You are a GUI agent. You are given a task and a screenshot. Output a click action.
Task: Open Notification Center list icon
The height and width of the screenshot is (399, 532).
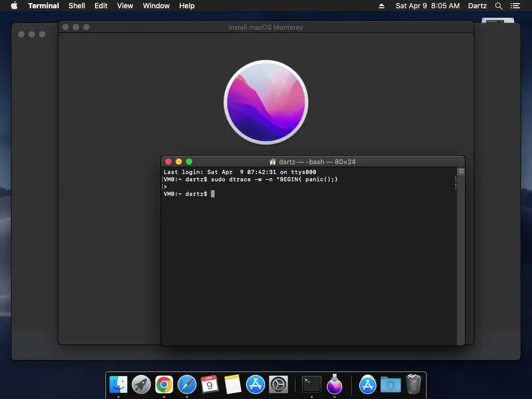(515, 6)
